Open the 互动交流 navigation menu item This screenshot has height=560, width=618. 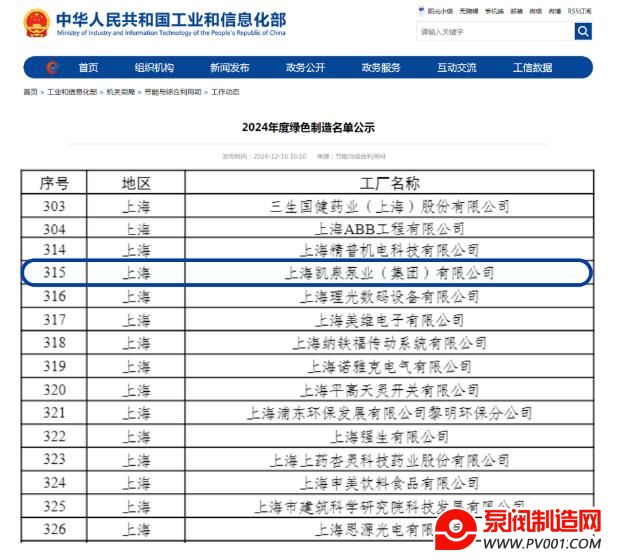click(457, 68)
